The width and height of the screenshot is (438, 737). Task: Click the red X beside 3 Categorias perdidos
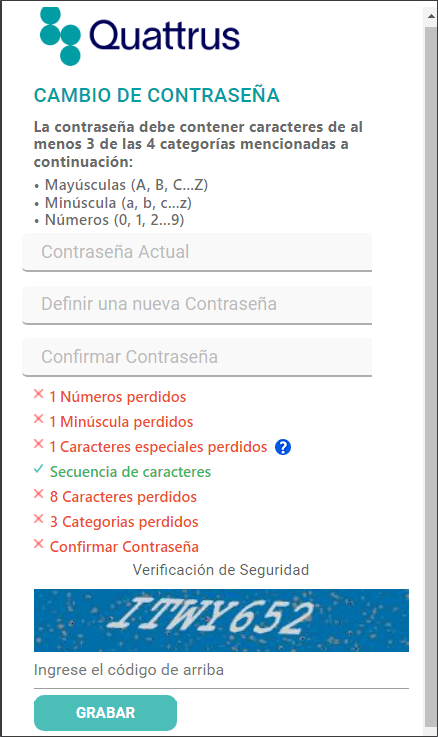[39, 519]
